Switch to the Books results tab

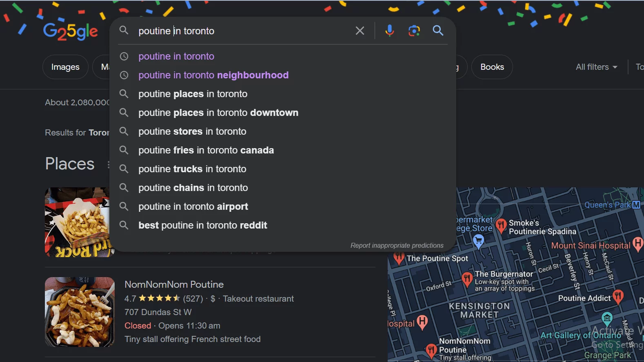coord(492,67)
